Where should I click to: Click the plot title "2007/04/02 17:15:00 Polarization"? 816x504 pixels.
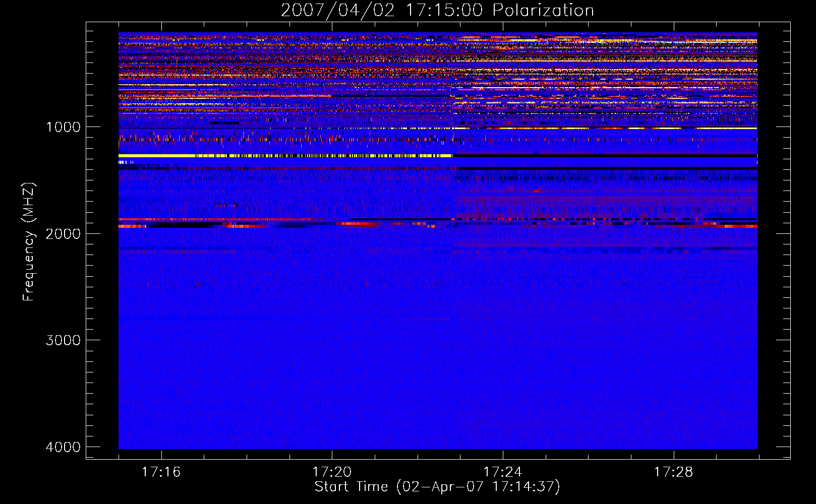437,10
